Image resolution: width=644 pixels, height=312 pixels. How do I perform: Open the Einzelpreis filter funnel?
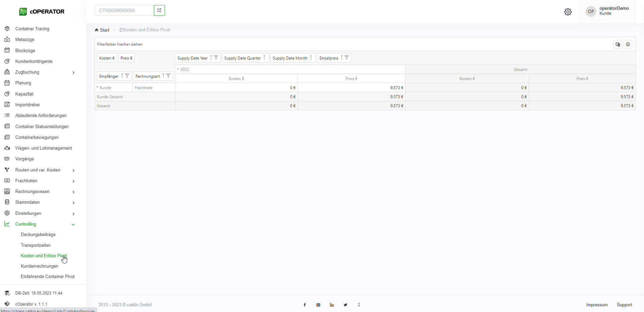pyautogui.click(x=347, y=57)
